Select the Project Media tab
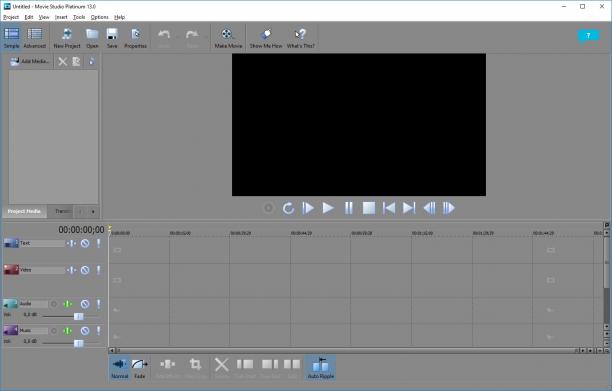The width and height of the screenshot is (612, 391). [x=24, y=211]
